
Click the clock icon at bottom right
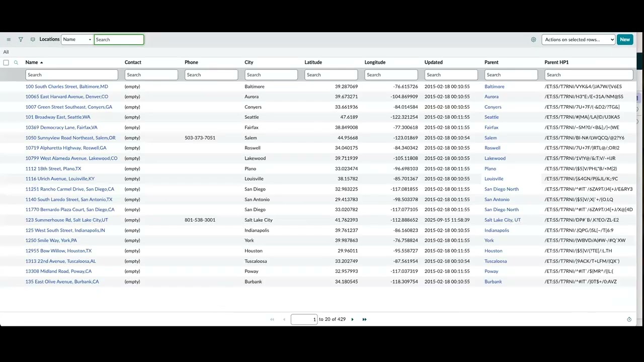pyautogui.click(x=629, y=319)
